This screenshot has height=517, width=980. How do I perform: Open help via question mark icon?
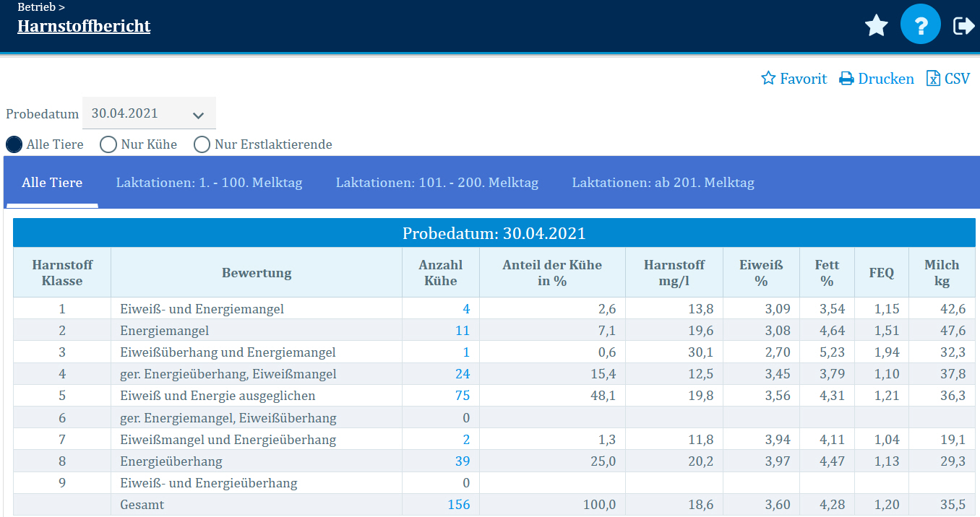(920, 26)
